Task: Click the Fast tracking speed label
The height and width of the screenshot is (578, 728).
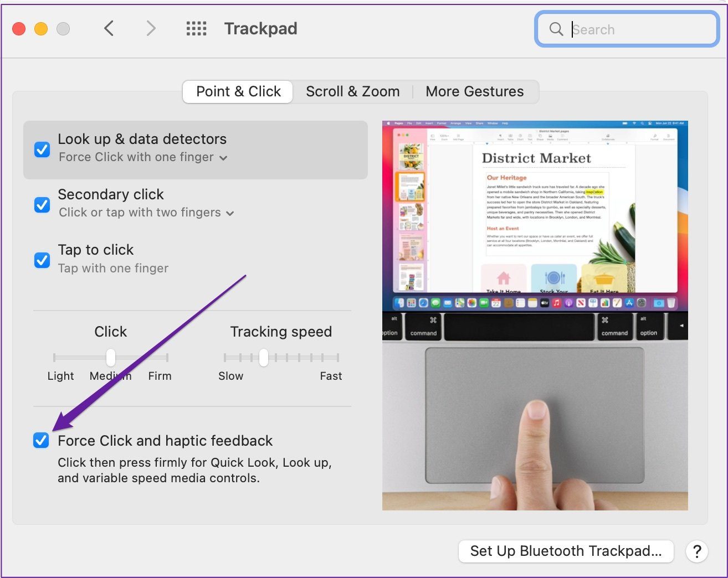Action: point(331,376)
